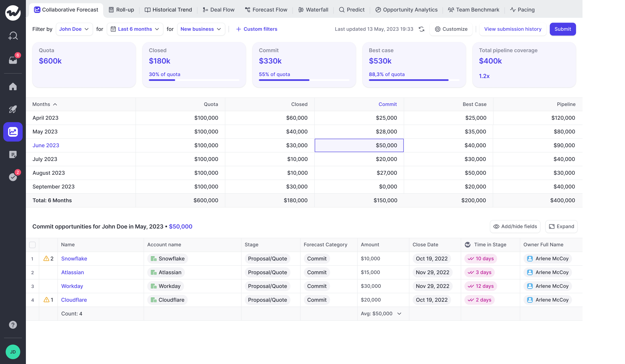Sort by the Commit column header
Image resolution: width=625 pixels, height=364 pixels.
coord(387,104)
